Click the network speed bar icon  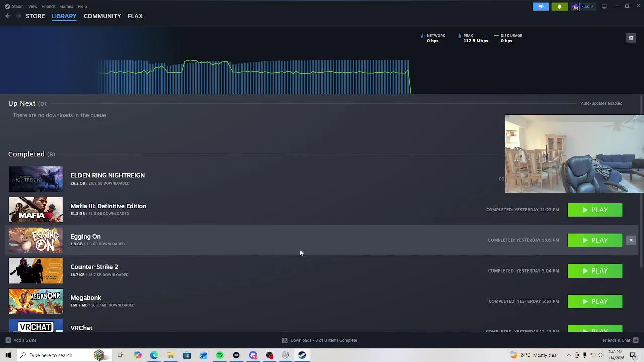tap(422, 36)
